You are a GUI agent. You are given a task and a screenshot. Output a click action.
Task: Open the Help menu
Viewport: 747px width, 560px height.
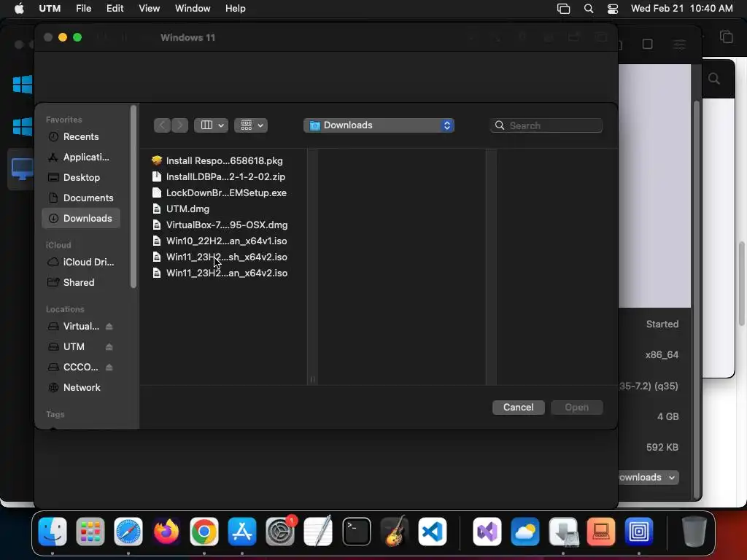pyautogui.click(x=235, y=9)
